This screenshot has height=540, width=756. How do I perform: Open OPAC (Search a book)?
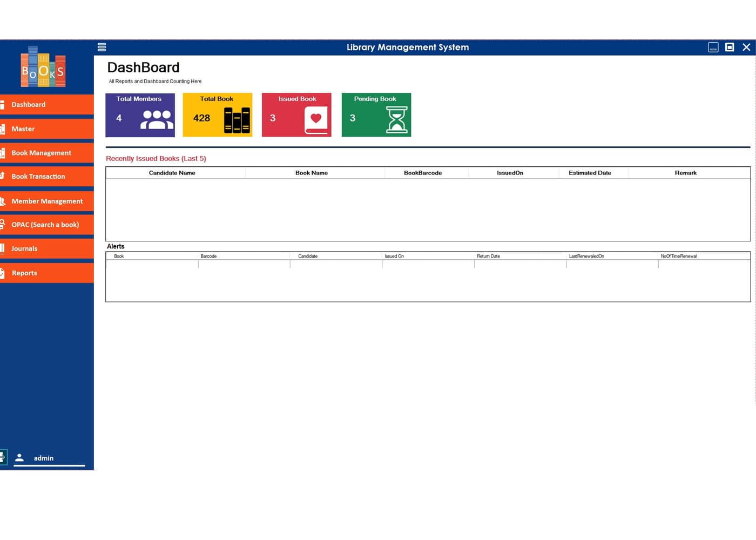point(47,225)
